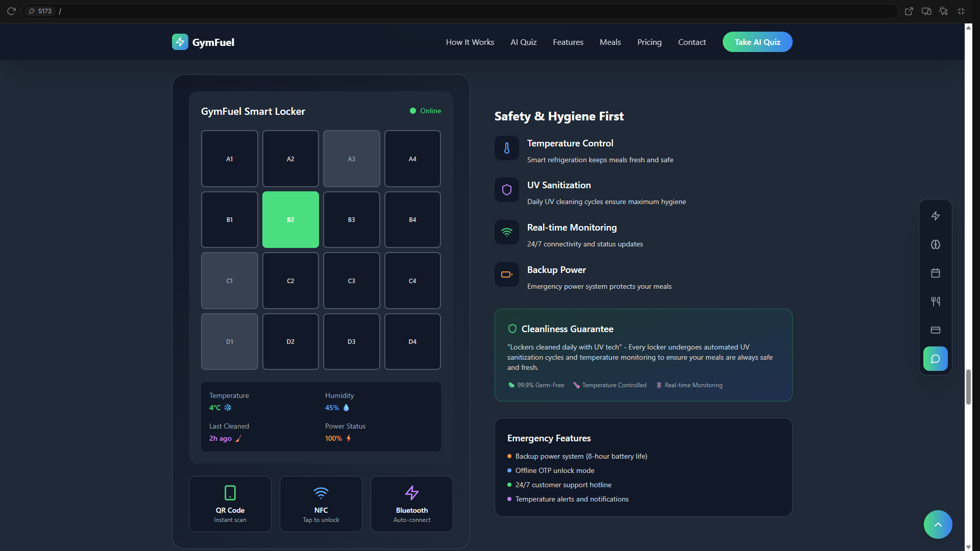Click the GymFuel logo icon
980x551 pixels.
[180, 42]
